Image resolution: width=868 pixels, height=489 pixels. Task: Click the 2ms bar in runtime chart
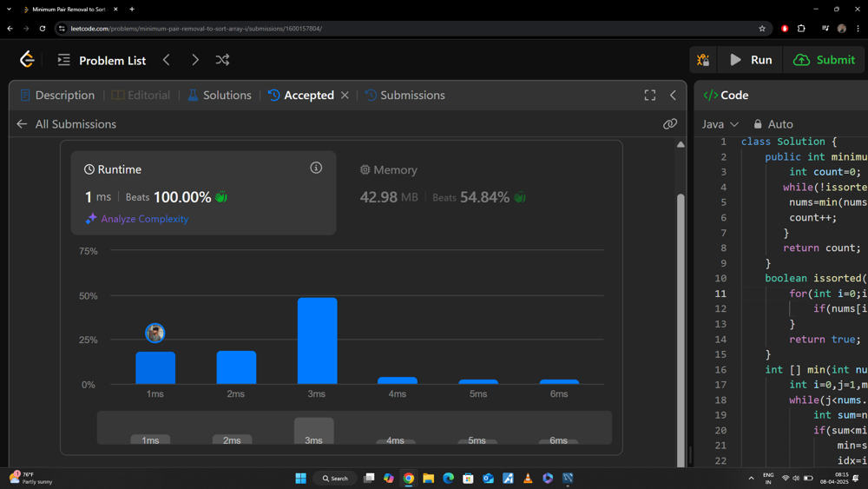tap(236, 367)
